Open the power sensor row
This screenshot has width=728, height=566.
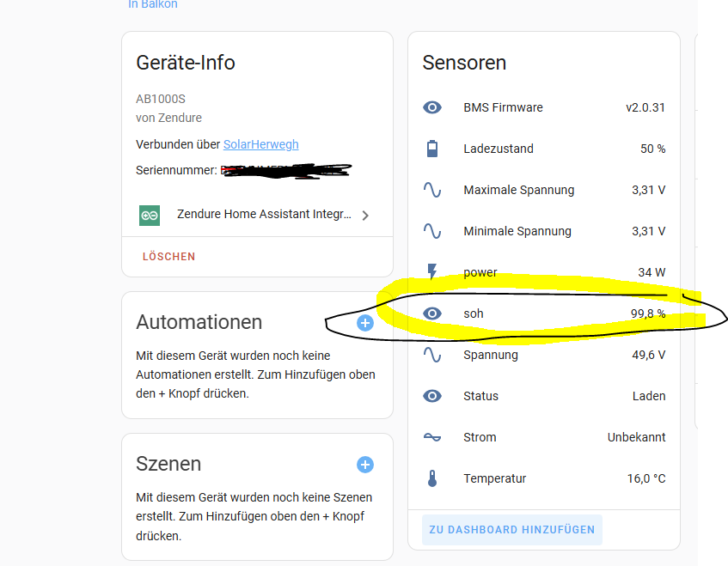point(544,272)
